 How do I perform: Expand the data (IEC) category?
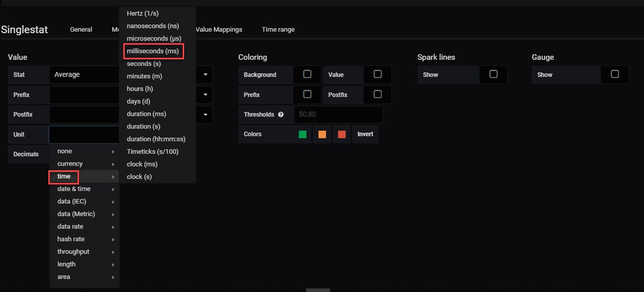coord(84,202)
